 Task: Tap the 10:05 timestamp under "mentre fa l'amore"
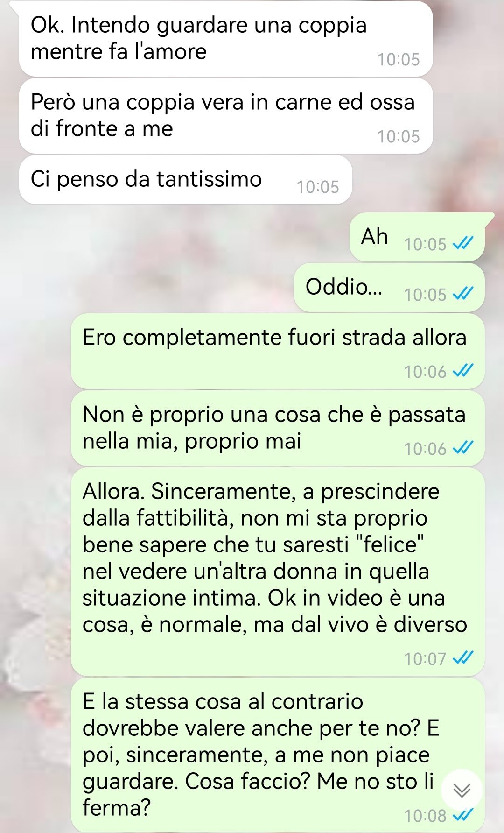pyautogui.click(x=399, y=59)
